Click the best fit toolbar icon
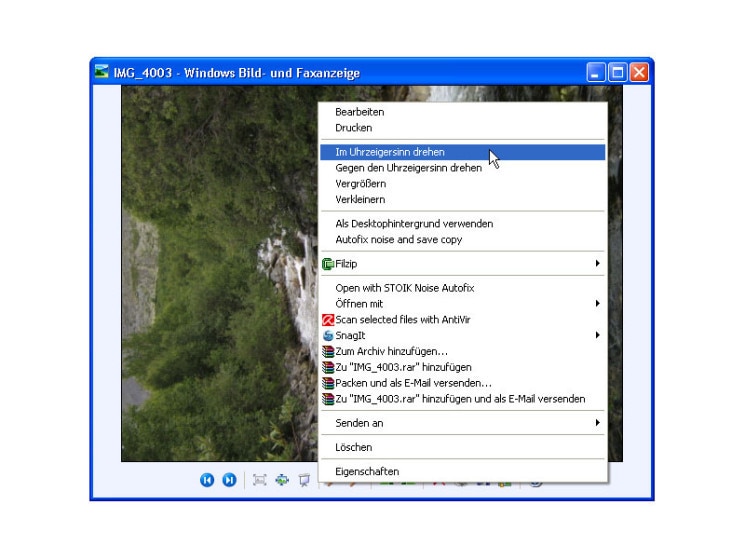This screenshot has width=745, height=559. click(x=260, y=480)
